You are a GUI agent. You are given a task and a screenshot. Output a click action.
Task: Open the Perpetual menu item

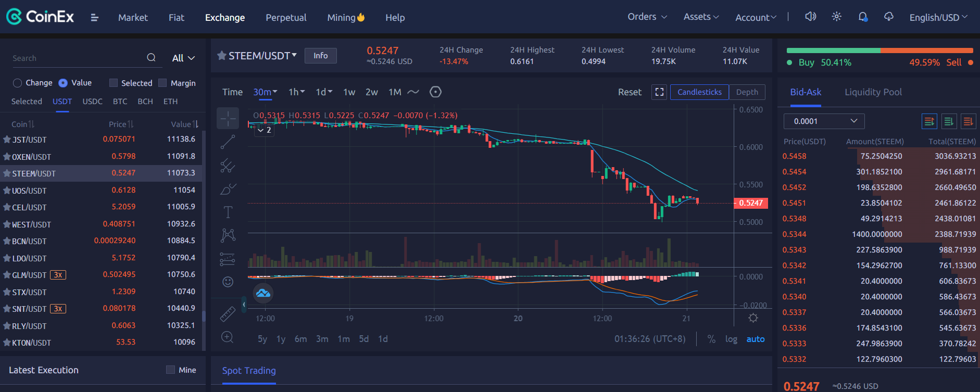tap(286, 18)
